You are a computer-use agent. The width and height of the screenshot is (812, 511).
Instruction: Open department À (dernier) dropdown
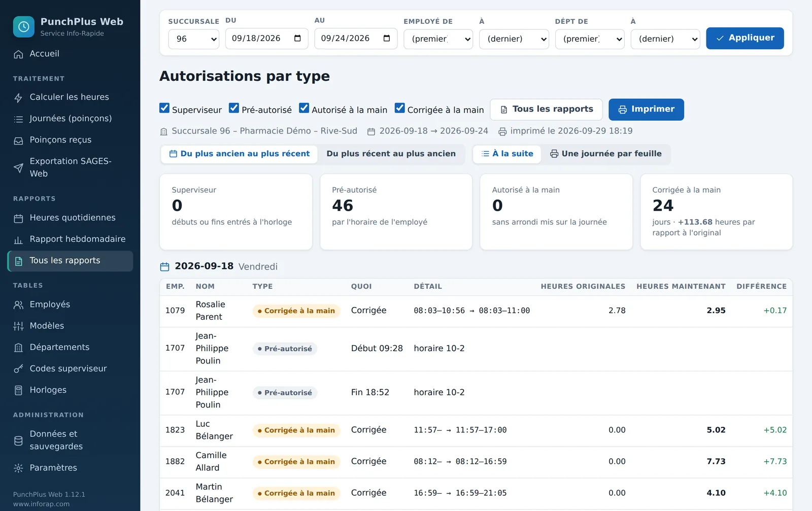(x=665, y=39)
